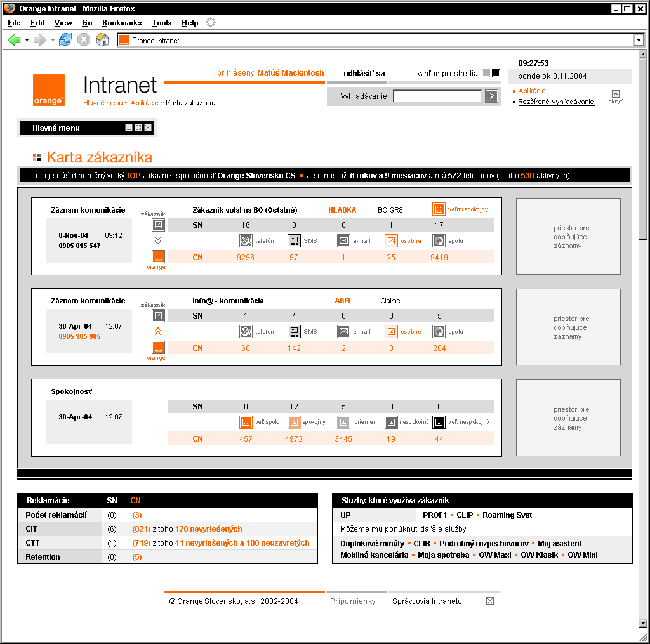Open the Go menu

87,23
